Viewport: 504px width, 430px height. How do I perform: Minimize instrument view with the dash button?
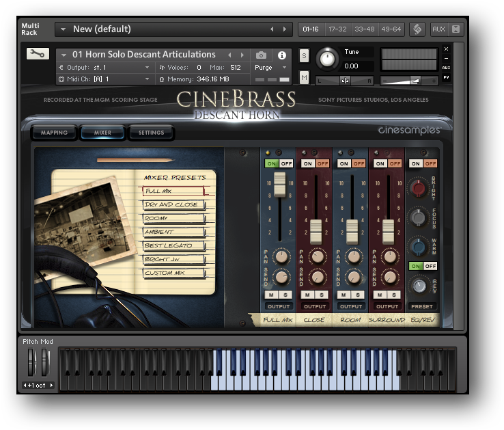pyautogui.click(x=446, y=58)
